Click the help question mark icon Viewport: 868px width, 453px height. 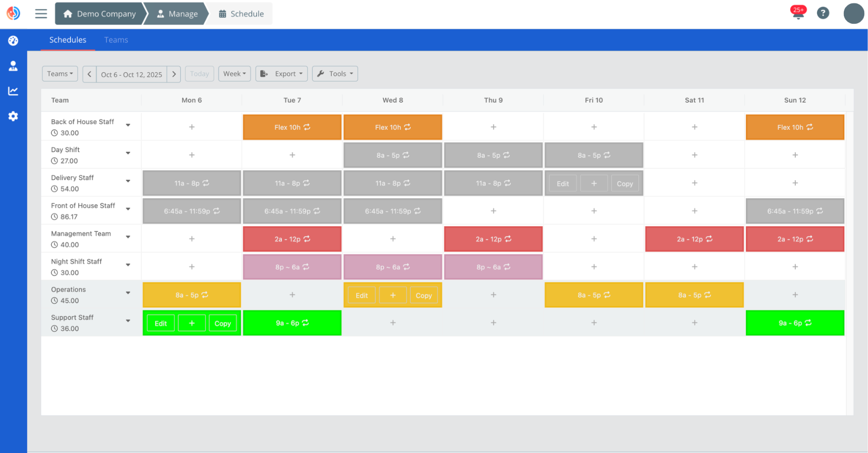pyautogui.click(x=823, y=13)
